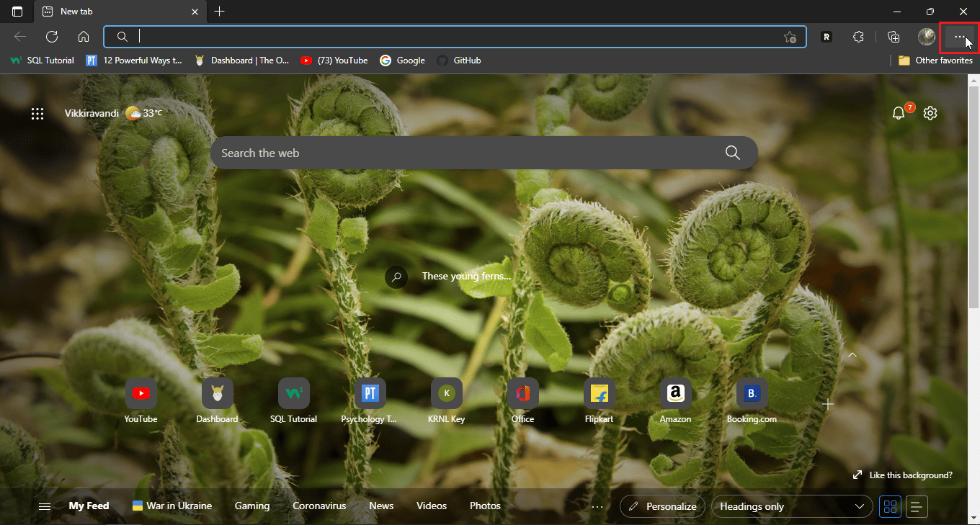
Task: Open the Collections icon
Action: [894, 37]
